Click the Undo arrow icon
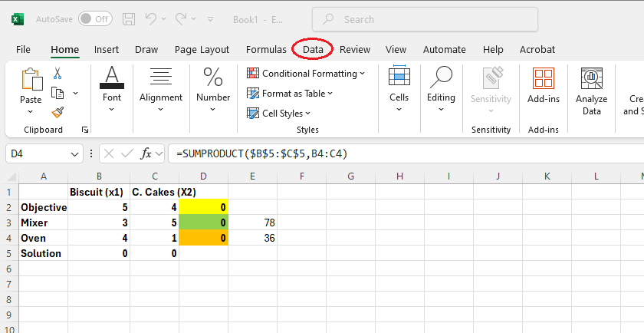This screenshot has width=644, height=333. coord(153,19)
